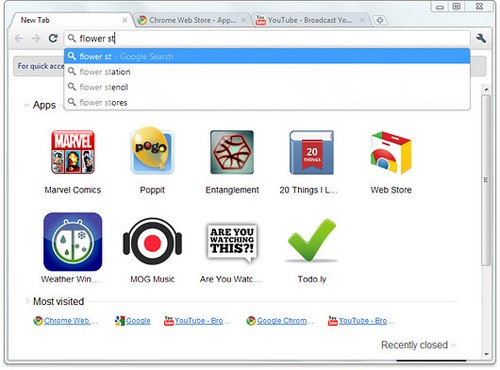
Task: Launch the Poppit pogo balloon app
Action: pyautogui.click(x=152, y=151)
